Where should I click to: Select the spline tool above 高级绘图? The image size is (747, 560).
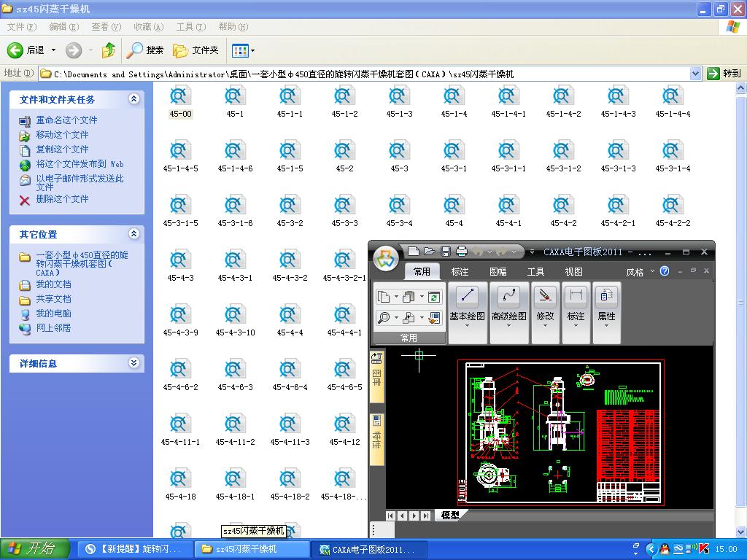click(x=508, y=296)
